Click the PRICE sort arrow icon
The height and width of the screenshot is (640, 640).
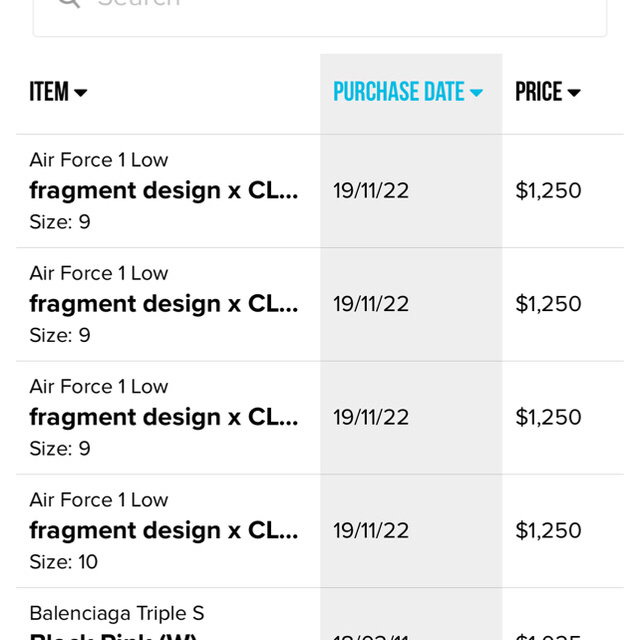[574, 93]
